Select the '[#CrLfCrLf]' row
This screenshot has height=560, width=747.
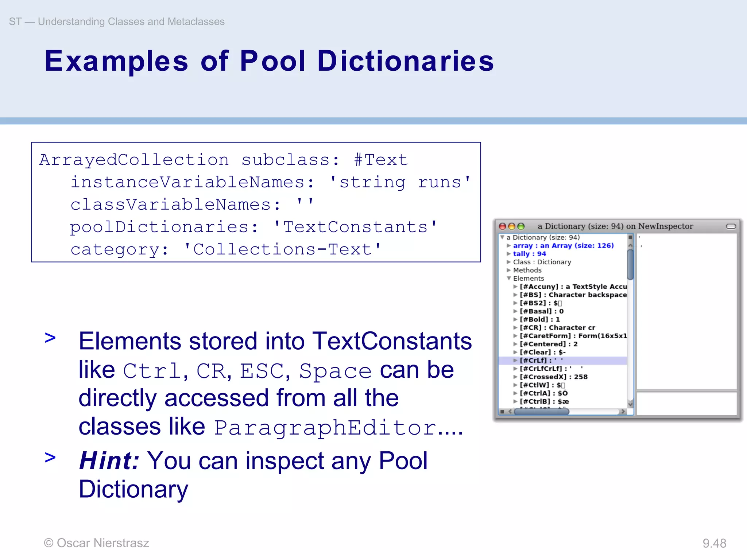click(x=563, y=369)
